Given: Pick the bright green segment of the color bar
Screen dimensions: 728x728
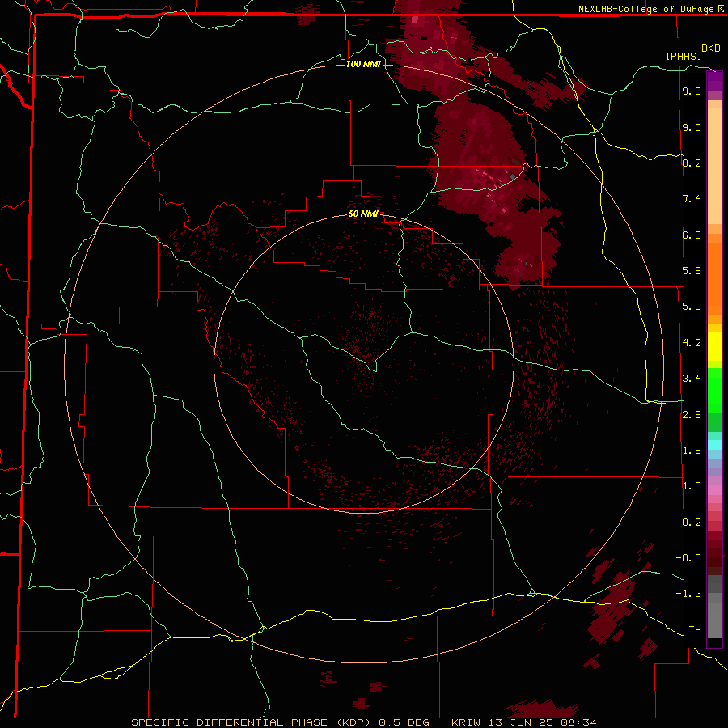Looking at the screenshot, I should (x=714, y=391).
